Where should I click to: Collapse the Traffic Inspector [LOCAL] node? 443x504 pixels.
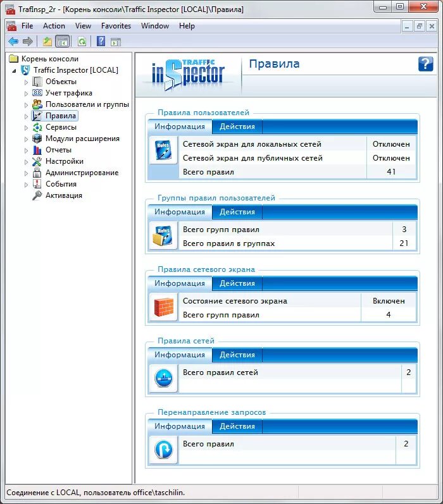pos(14,71)
